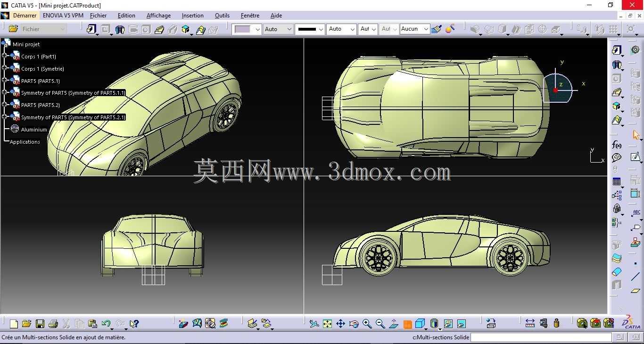Click the Measure Between icon
644x344 pixels.
(x=530, y=323)
